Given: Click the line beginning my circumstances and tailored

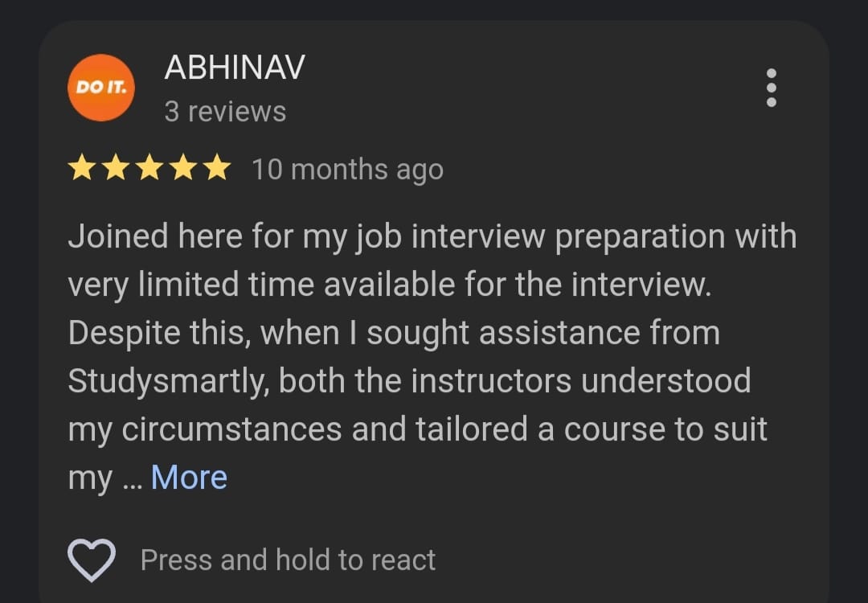Looking at the screenshot, I should pyautogui.click(x=417, y=430).
